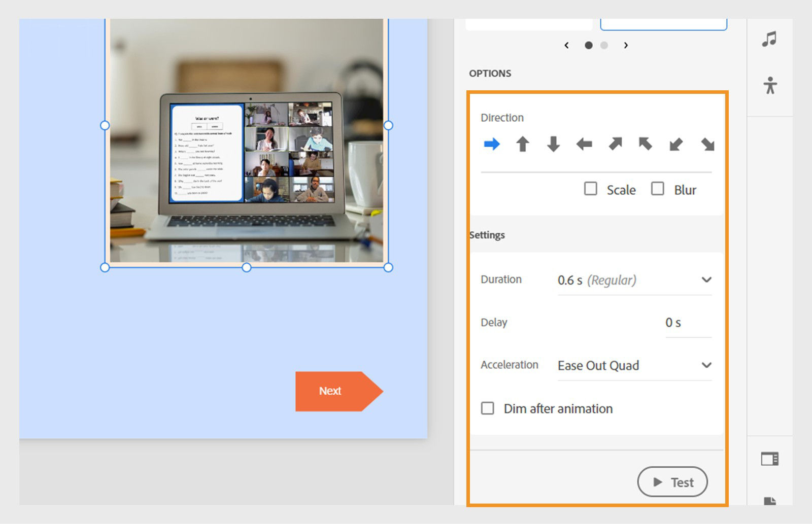
Task: Open the slides panel icon near bottom right
Action: tap(770, 459)
